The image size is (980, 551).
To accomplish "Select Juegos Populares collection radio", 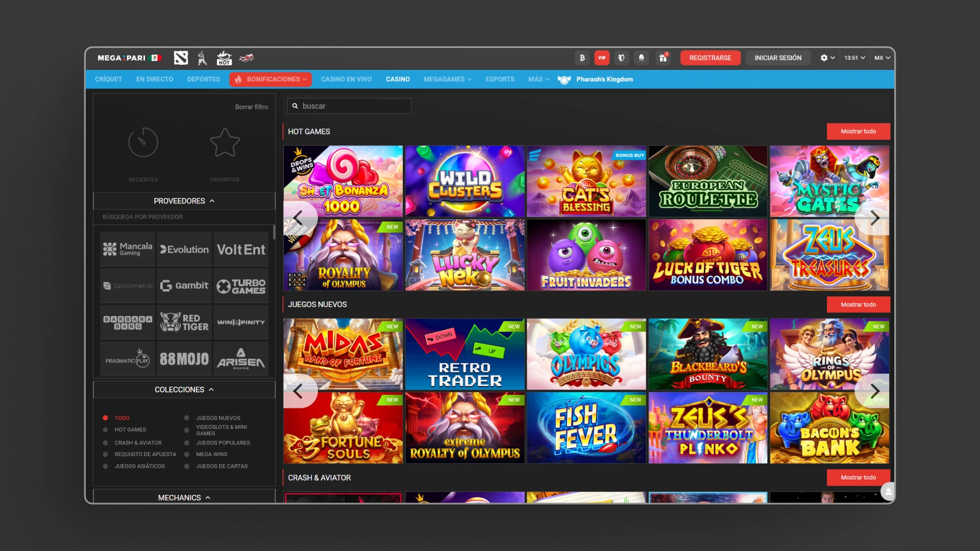I will 187,443.
